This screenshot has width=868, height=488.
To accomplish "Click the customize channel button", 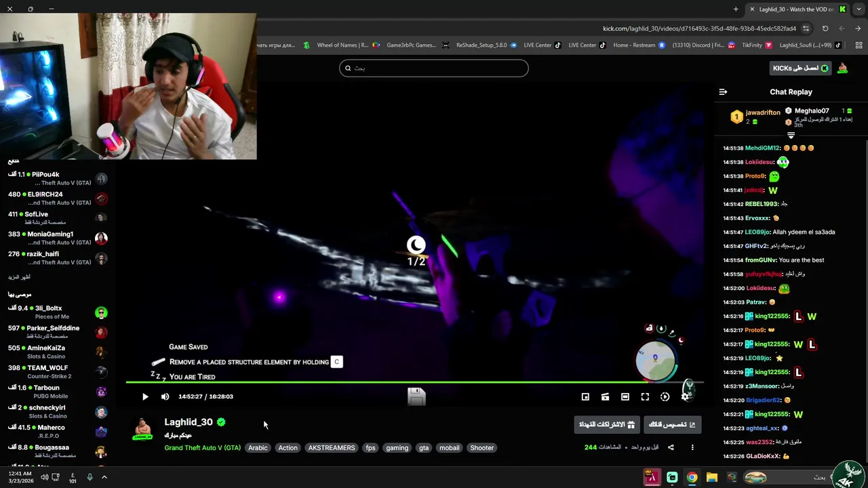I will pos(672,425).
